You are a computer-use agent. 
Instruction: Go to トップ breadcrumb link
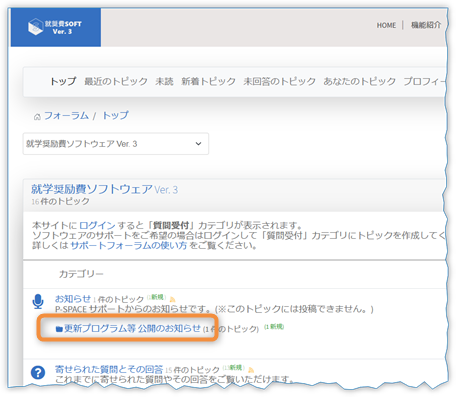pos(115,116)
